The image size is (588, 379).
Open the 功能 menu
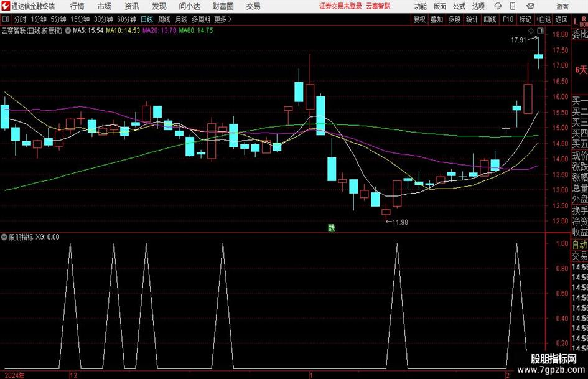click(421, 6)
